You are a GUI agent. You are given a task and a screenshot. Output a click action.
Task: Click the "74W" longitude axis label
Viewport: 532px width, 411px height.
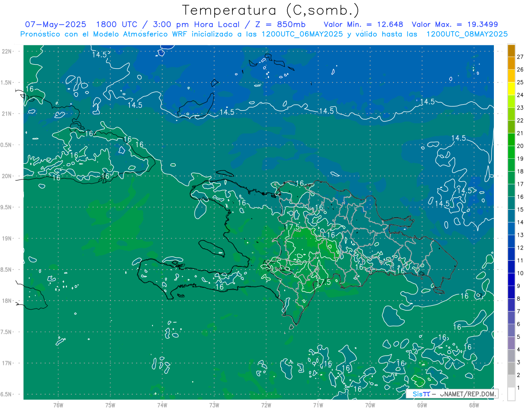tap(162, 405)
